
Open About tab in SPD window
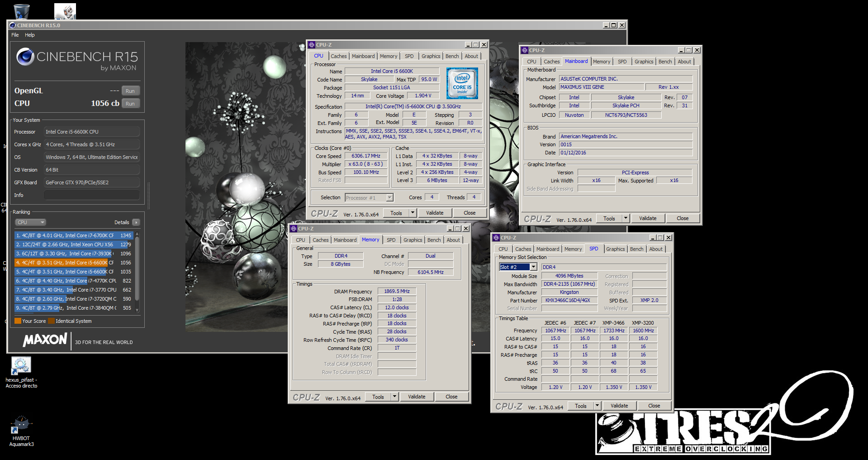pos(656,249)
